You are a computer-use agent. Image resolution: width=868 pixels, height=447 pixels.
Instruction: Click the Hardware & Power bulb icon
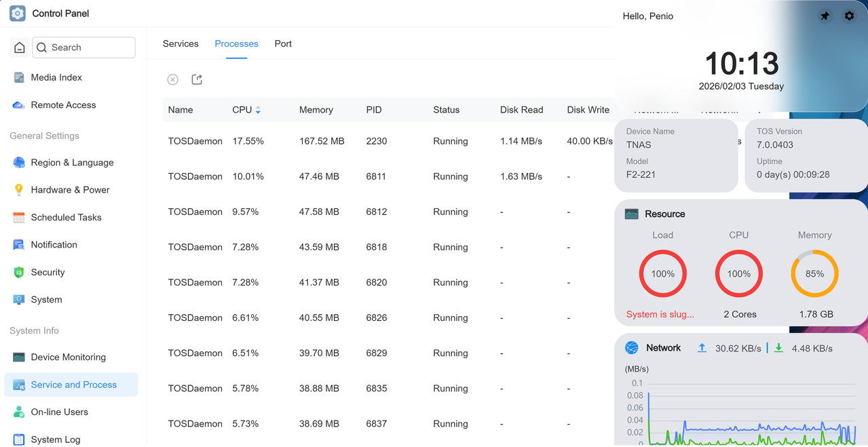(19, 190)
